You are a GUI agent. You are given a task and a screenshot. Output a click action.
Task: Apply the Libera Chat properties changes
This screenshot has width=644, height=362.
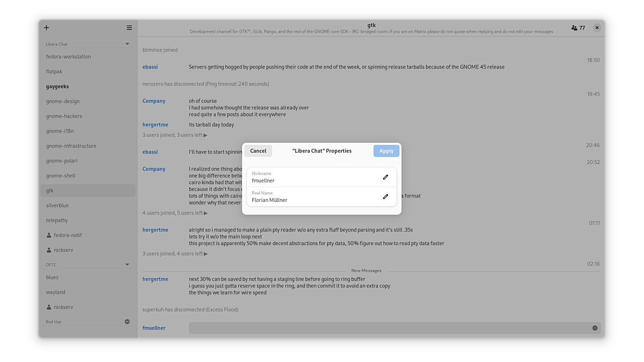386,151
